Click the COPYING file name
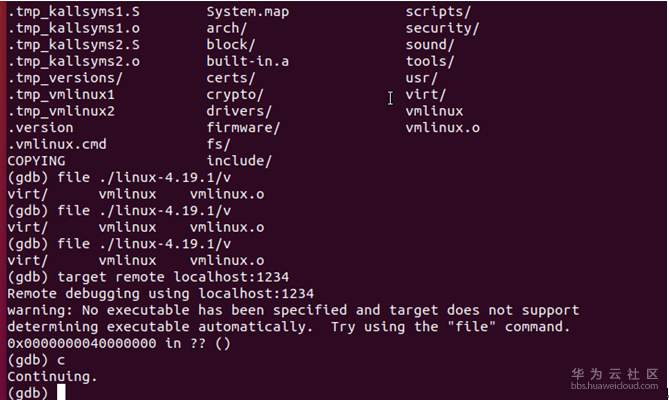This screenshot has width=669, height=400. pyautogui.click(x=36, y=160)
